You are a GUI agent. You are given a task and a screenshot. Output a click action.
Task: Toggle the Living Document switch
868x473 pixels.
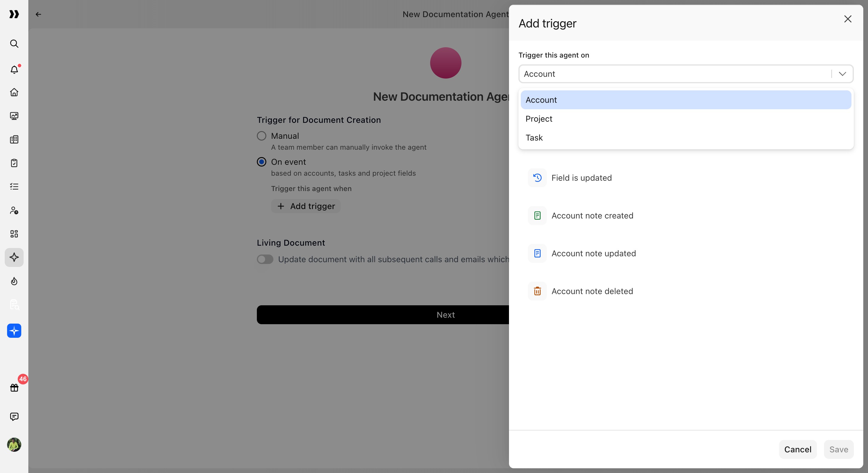(265, 260)
